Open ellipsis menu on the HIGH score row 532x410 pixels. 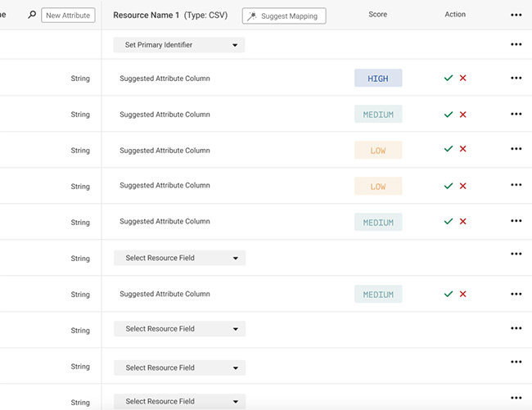click(x=516, y=78)
